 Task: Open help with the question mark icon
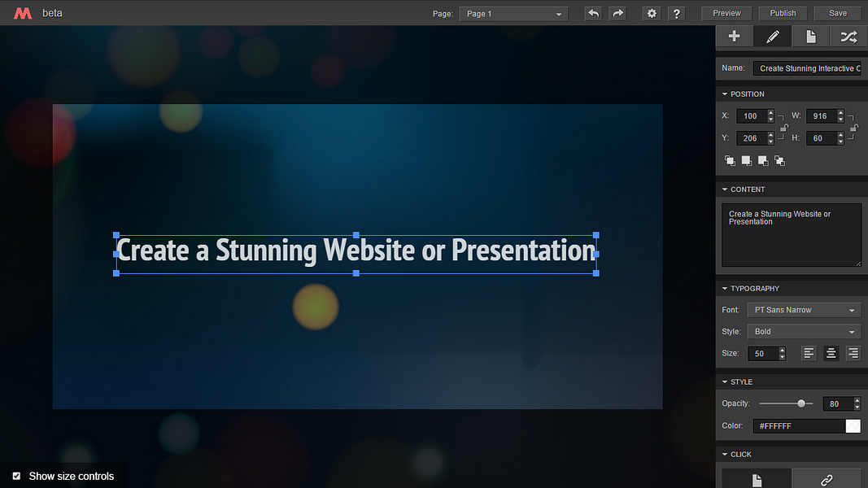coord(677,13)
